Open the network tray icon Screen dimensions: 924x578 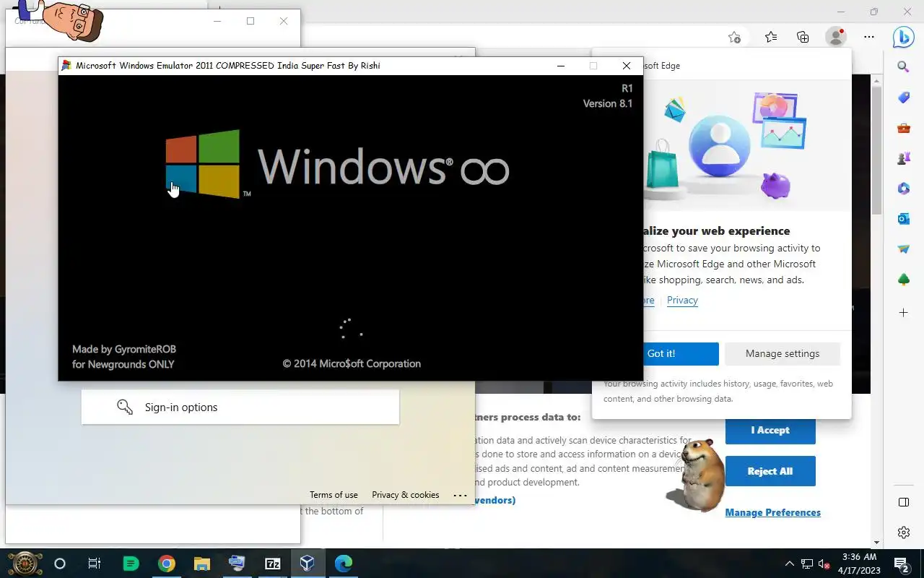coord(807,564)
